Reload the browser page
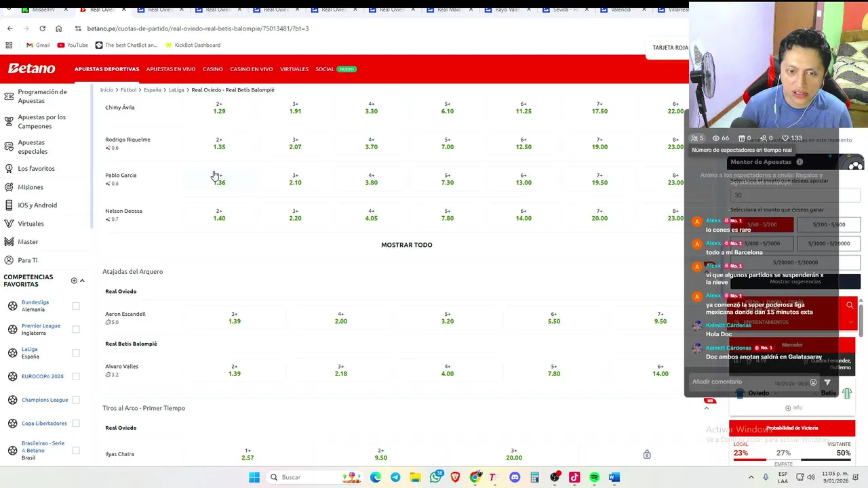 (42, 28)
